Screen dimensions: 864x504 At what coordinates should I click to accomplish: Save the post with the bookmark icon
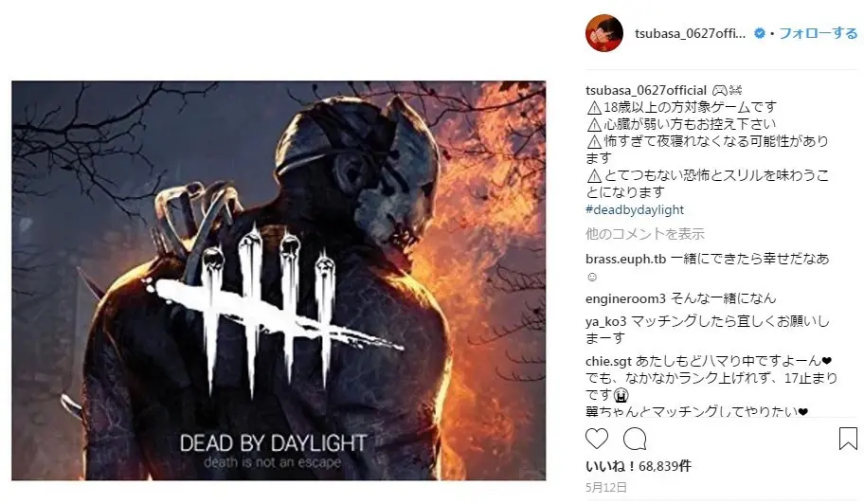[848, 439]
